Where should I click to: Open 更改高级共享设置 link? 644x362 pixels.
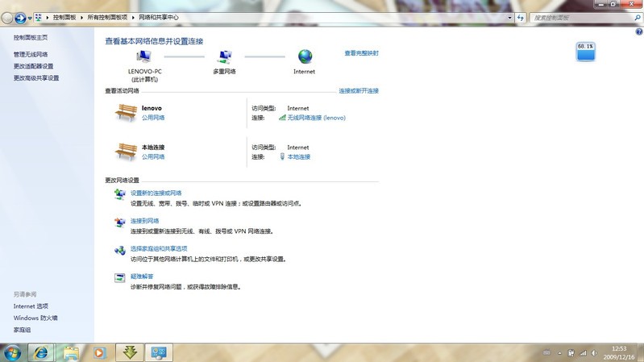point(36,78)
